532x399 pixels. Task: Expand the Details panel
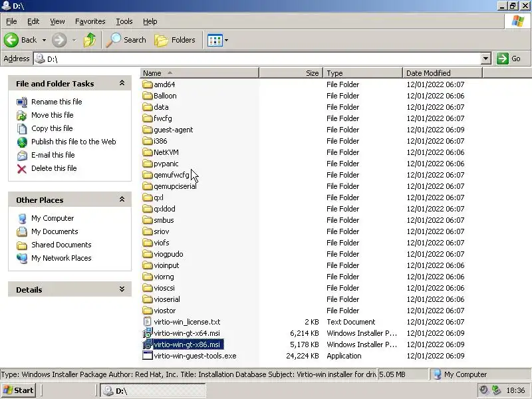coord(122,289)
